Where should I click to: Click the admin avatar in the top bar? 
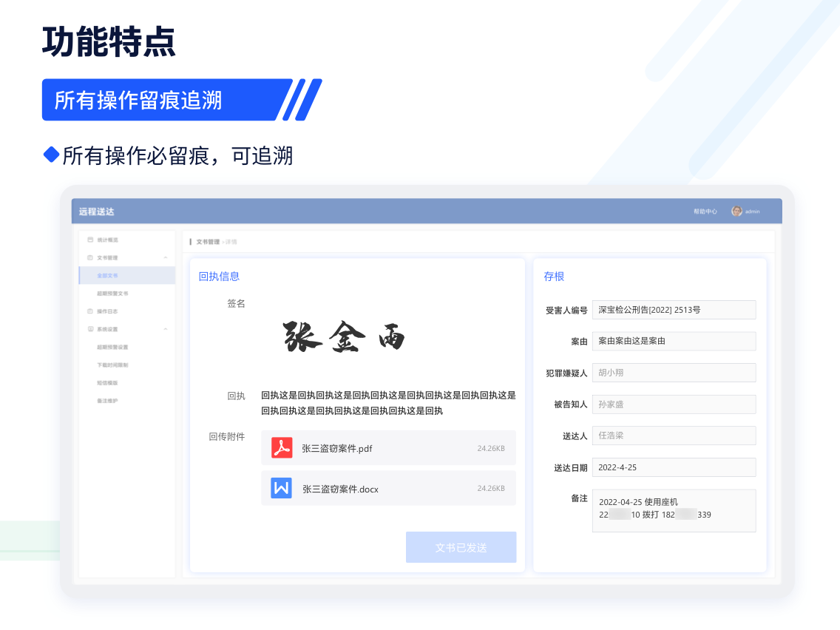[x=737, y=211]
